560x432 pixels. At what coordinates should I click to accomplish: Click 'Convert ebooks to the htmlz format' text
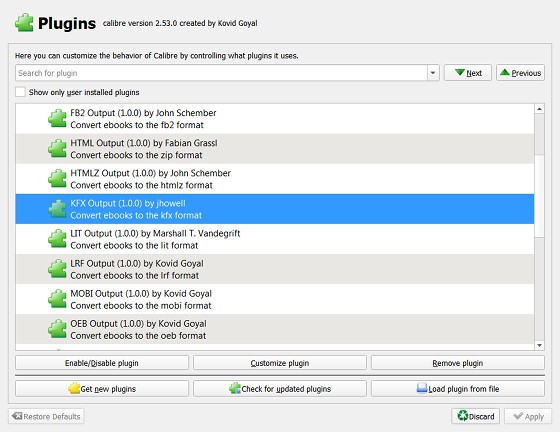tap(141, 185)
